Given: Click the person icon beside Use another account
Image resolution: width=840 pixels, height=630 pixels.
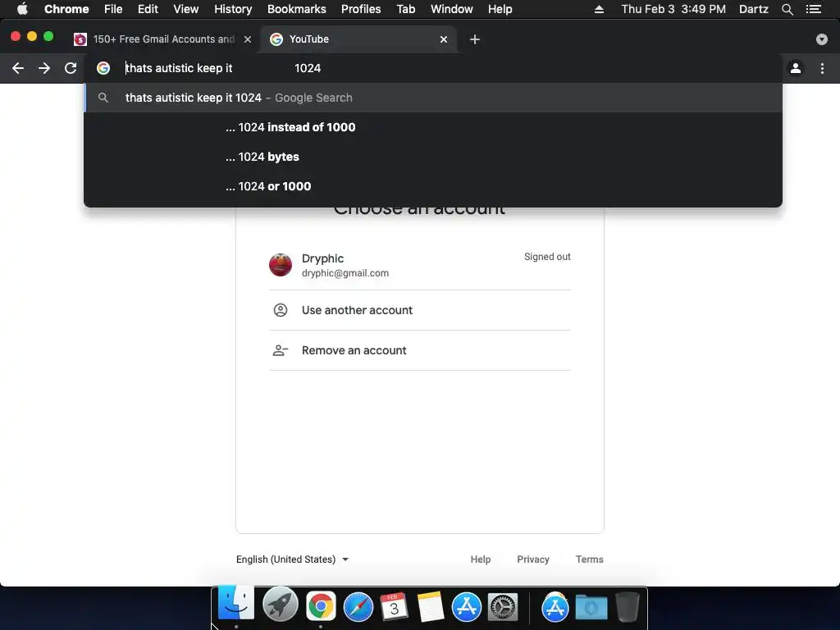Looking at the screenshot, I should pos(281,310).
